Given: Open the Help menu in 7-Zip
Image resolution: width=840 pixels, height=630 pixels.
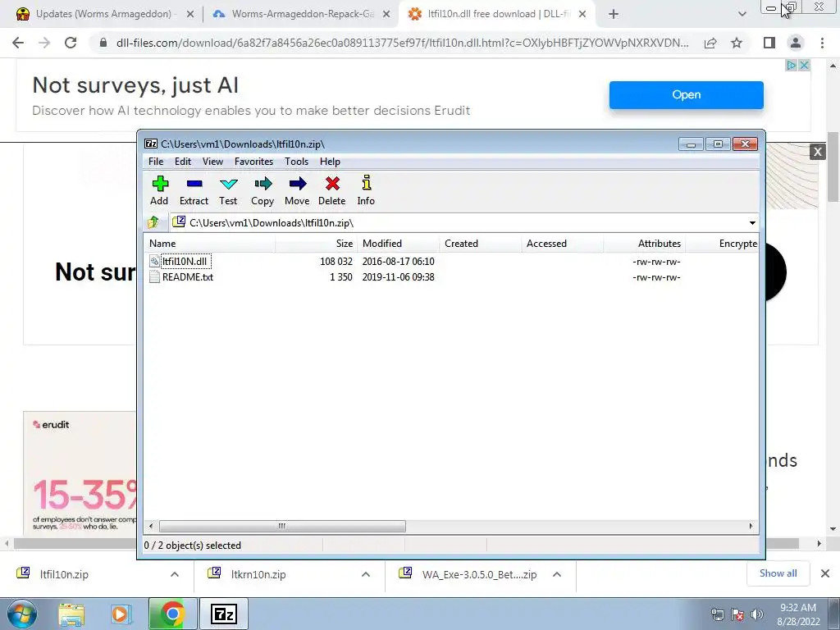Looking at the screenshot, I should click(330, 162).
